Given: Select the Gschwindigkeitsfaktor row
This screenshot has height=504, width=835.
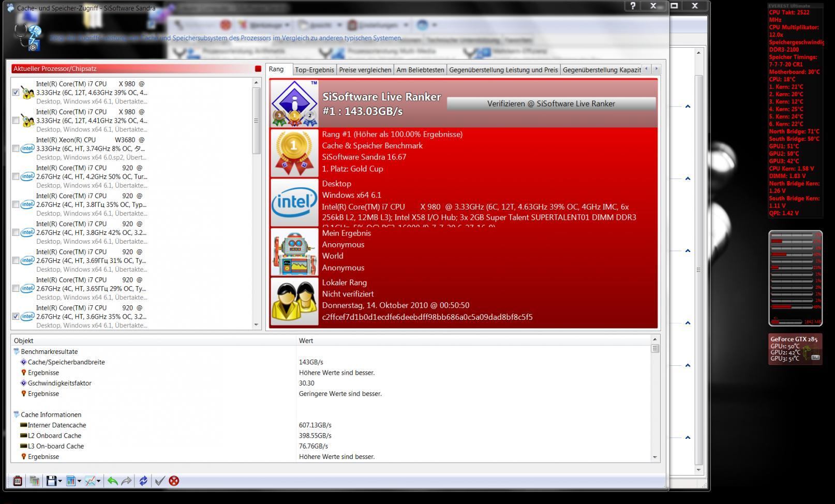Looking at the screenshot, I should pos(331,383).
